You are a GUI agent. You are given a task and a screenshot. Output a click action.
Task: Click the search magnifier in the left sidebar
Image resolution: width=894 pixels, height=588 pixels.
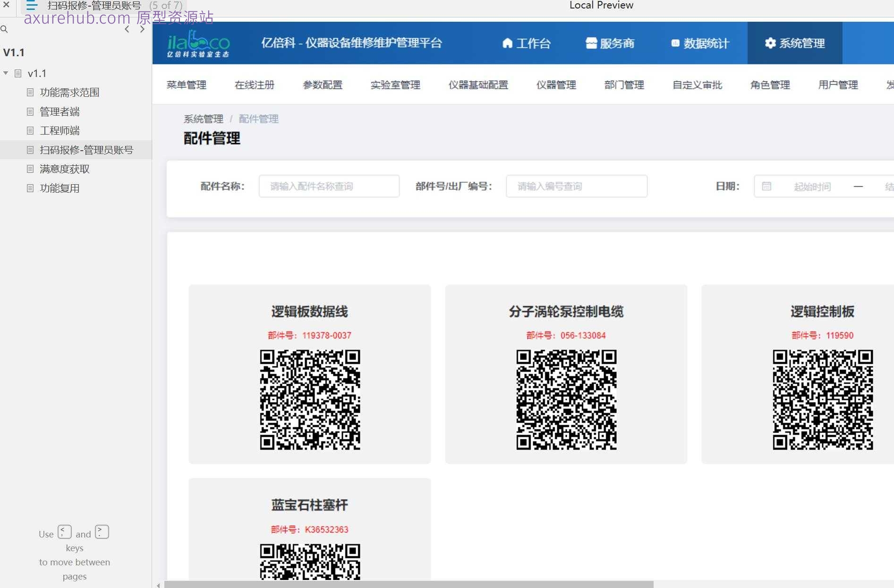click(x=5, y=29)
